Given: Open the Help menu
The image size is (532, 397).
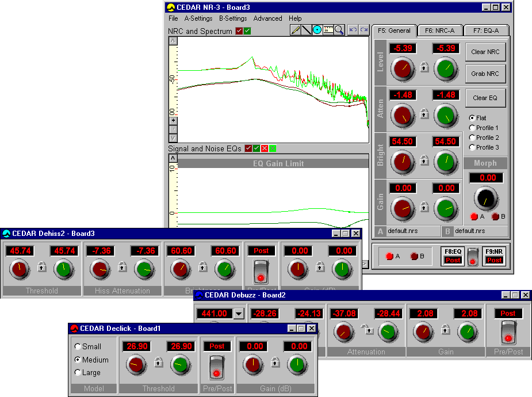Looking at the screenshot, I should [x=295, y=18].
